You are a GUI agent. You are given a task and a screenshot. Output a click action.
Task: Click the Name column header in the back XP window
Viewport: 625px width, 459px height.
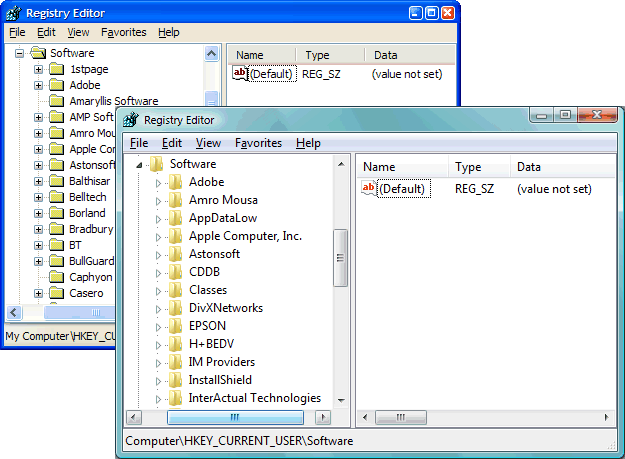(262, 55)
